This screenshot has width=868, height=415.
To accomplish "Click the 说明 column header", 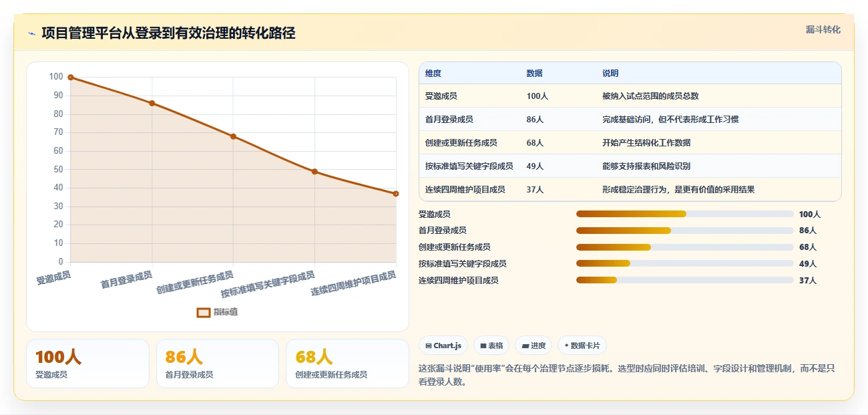I will 610,74.
